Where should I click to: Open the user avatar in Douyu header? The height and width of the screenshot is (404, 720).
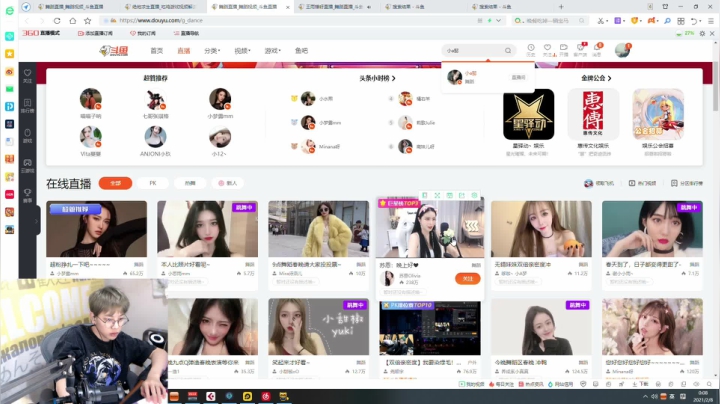(623, 50)
